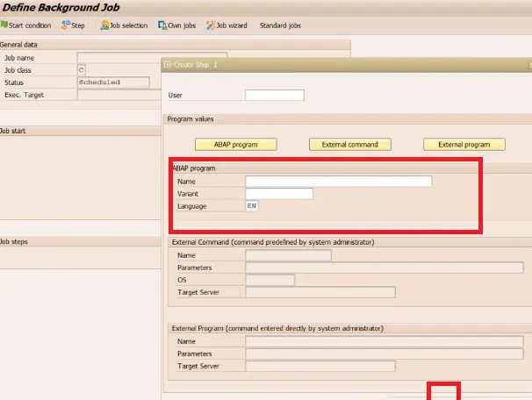Image resolution: width=532 pixels, height=400 pixels.
Task: Click the User input field
Action: [275, 96]
